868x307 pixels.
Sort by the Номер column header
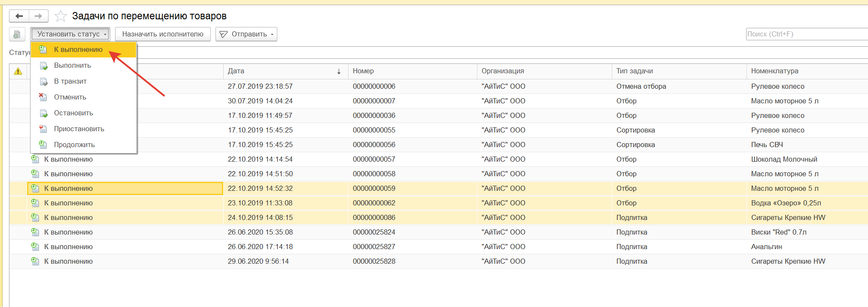413,71
